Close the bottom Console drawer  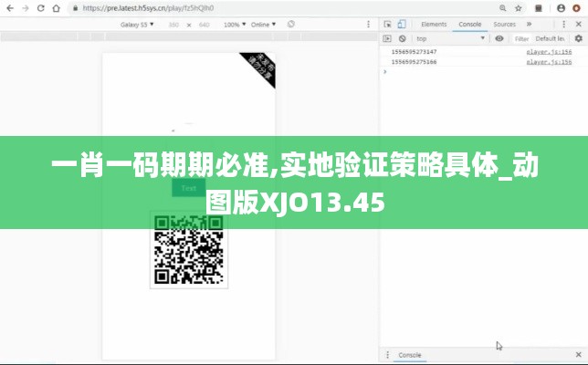pos(579,355)
